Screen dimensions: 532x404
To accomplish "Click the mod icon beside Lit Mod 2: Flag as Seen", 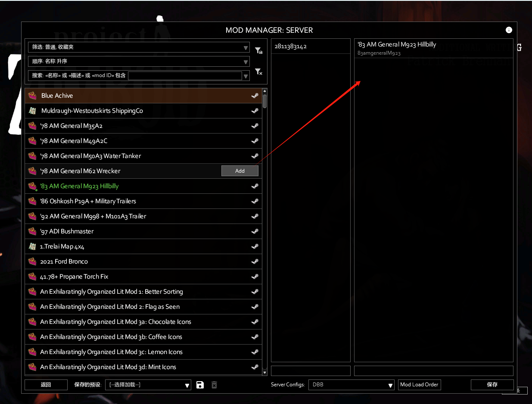I will tap(32, 307).
